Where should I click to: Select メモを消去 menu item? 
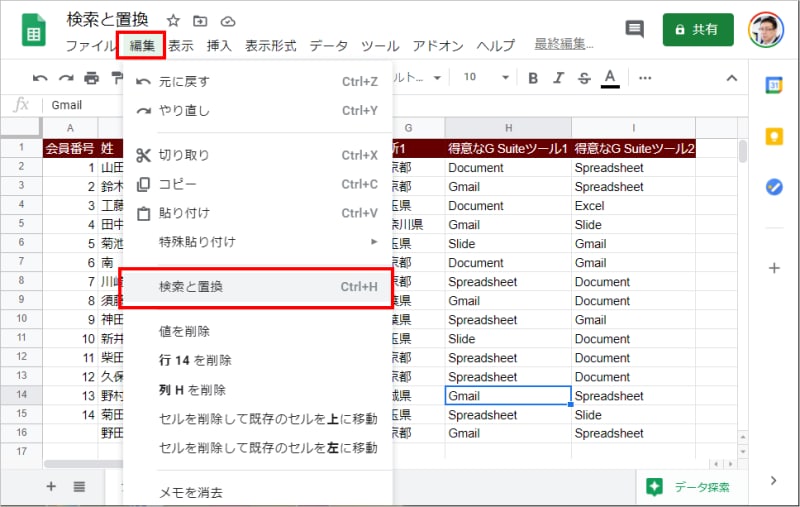258,493
